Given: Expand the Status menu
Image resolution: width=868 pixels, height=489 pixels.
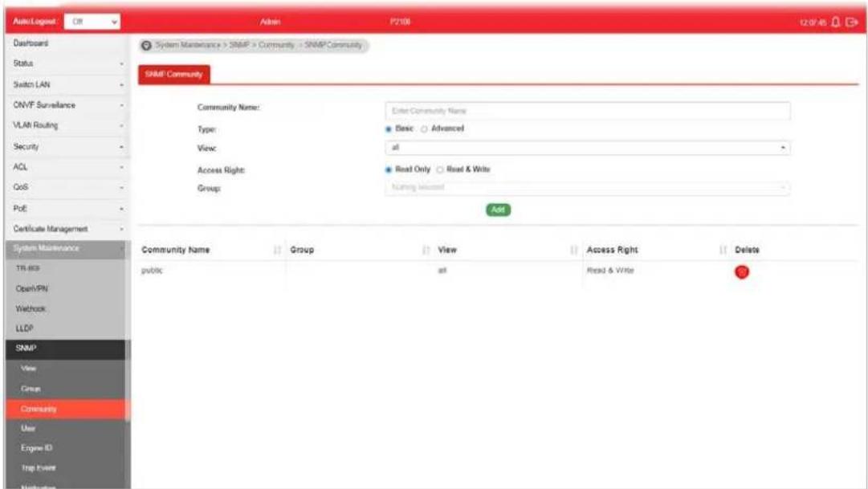Looking at the screenshot, I should [x=67, y=63].
